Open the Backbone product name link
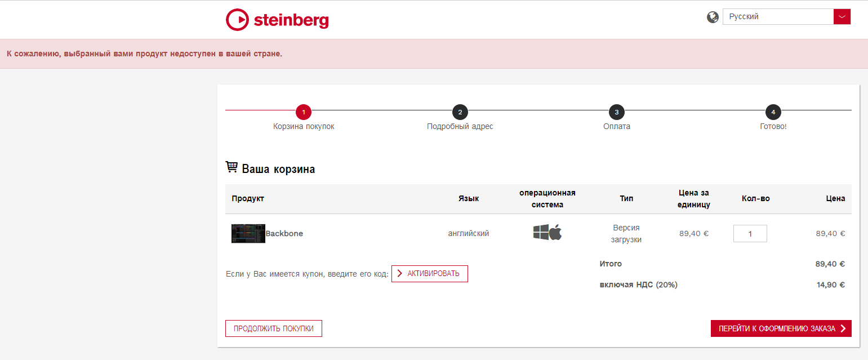This screenshot has width=868, height=360. coord(284,233)
